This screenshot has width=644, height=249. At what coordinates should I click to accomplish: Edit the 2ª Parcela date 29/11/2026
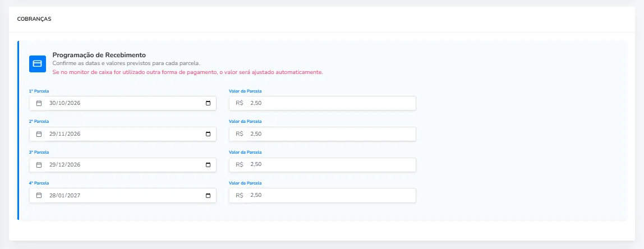[x=122, y=134]
